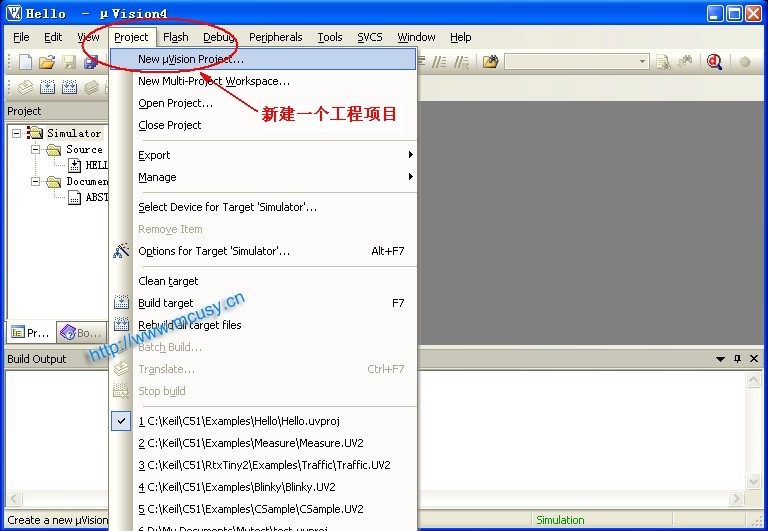Start debug session with red d magnifier icon
768x531 pixels.
(x=714, y=62)
